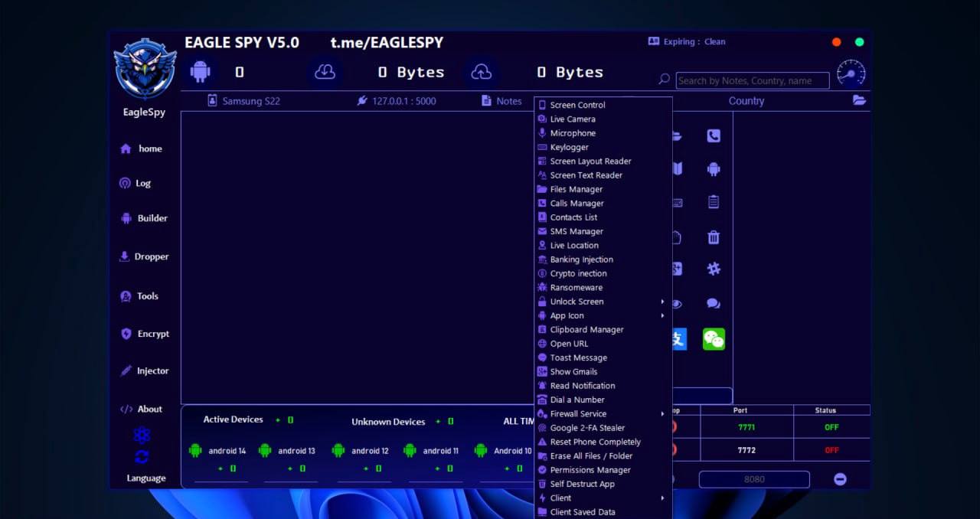Choose Clipboard Manager menu entry
The height and width of the screenshot is (519, 980).
603,329
